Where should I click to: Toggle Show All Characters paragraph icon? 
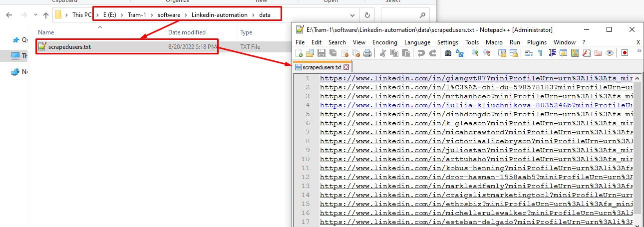coord(540,53)
